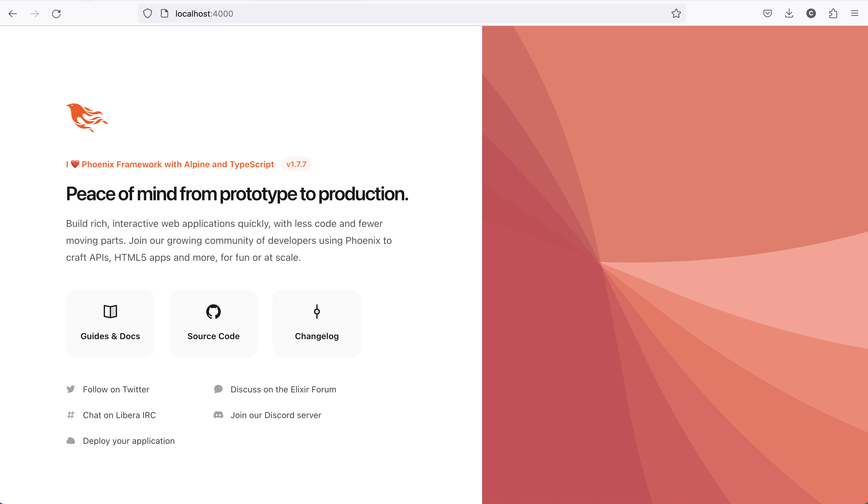Image resolution: width=868 pixels, height=504 pixels.
Task: Click the Discord icon
Action: (x=218, y=415)
